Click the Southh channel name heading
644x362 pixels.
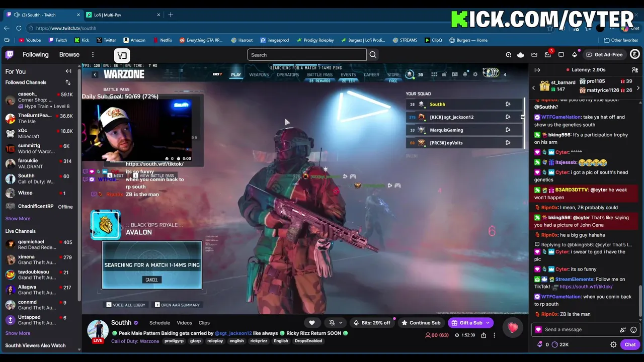coord(121,323)
